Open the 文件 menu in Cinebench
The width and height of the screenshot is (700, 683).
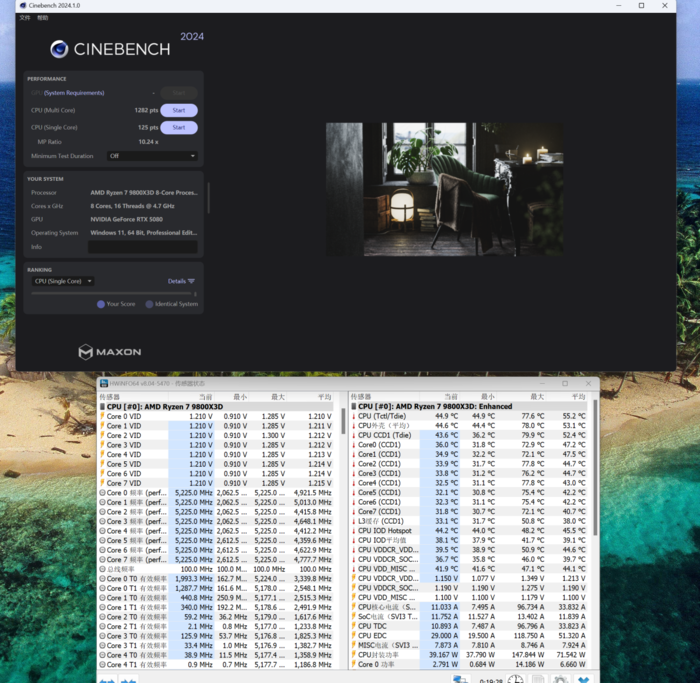[x=25, y=18]
